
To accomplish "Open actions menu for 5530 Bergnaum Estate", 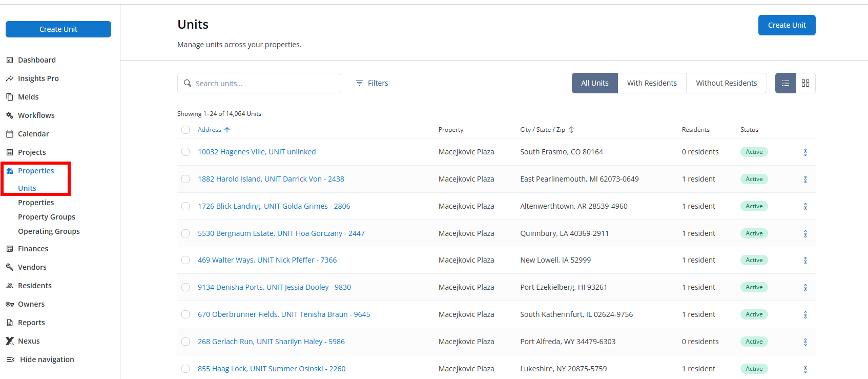I will (x=805, y=234).
